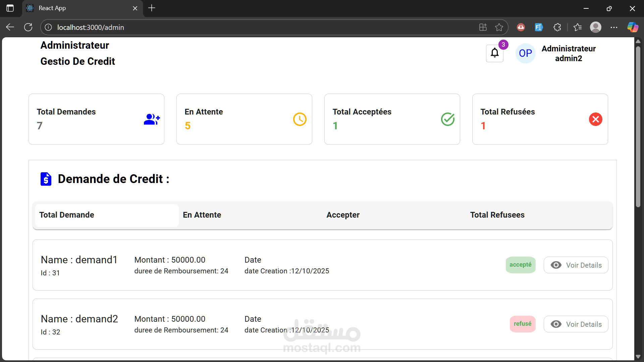Open the split screen icon in address bar
644x362 pixels.
(483, 27)
